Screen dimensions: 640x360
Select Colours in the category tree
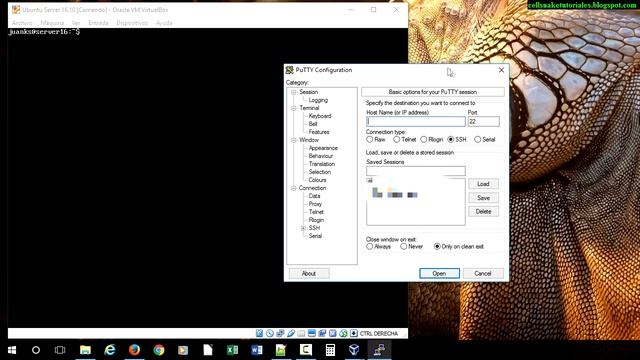[317, 180]
